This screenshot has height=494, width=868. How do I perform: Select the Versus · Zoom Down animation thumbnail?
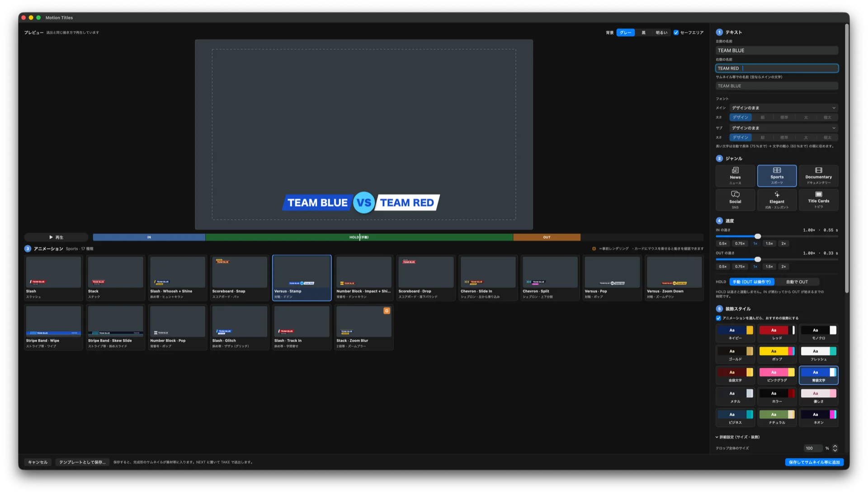[674, 278]
